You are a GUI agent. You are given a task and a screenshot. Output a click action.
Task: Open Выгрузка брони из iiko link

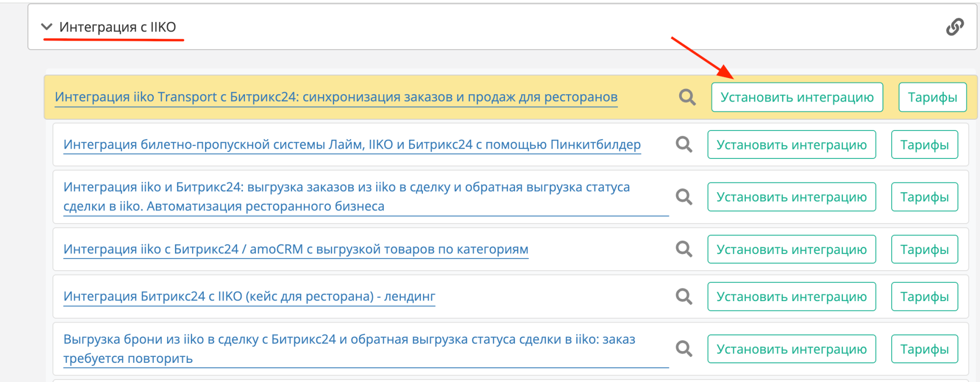coord(349,339)
